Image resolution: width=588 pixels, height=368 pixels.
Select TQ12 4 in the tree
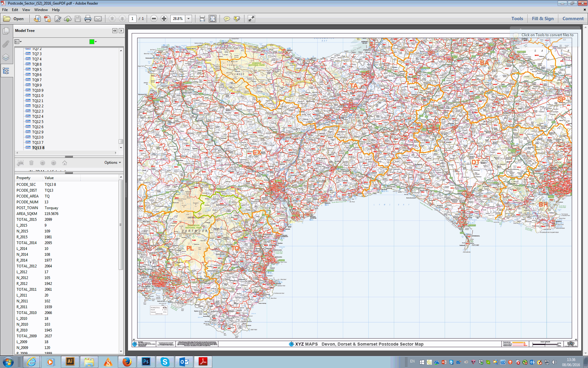click(38, 117)
